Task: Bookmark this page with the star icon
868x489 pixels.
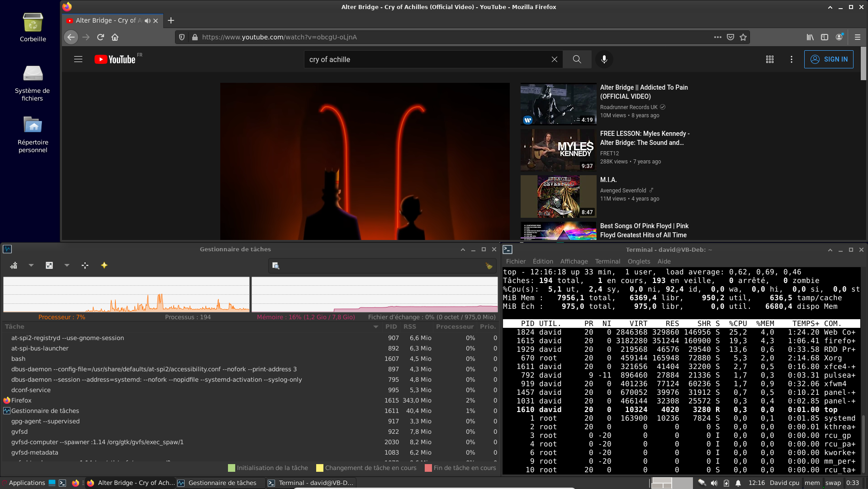Action: pos(743,37)
